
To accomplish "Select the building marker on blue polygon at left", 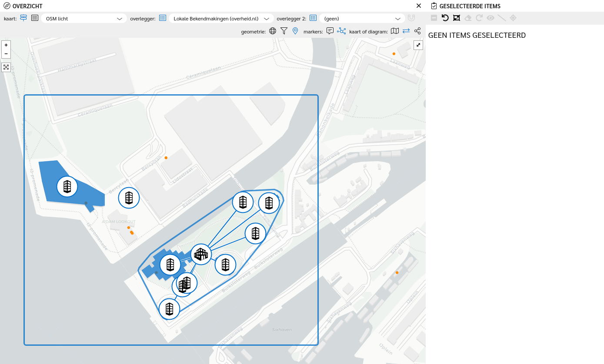I will tap(67, 186).
